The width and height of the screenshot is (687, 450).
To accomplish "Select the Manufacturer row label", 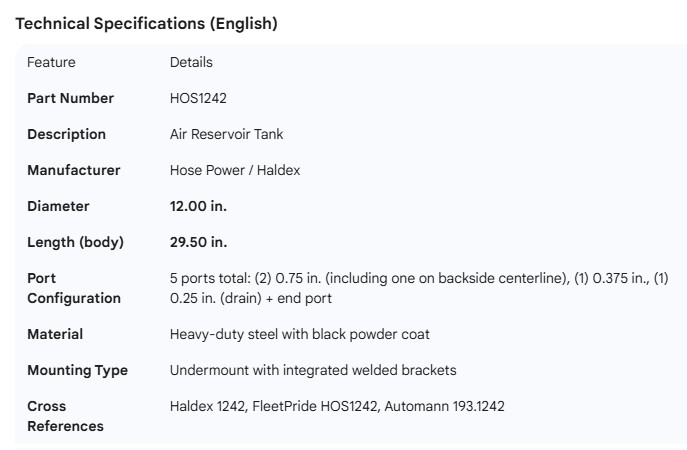I will click(x=73, y=170).
